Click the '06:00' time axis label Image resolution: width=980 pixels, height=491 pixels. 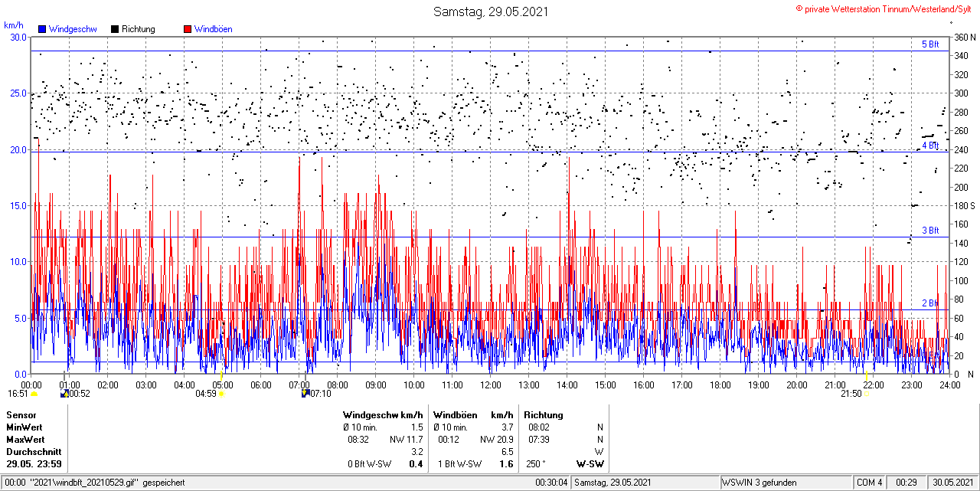coord(260,385)
